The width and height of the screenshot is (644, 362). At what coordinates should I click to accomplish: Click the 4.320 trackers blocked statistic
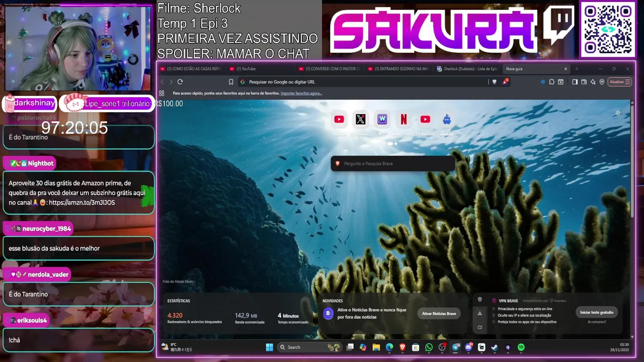[x=195, y=318]
